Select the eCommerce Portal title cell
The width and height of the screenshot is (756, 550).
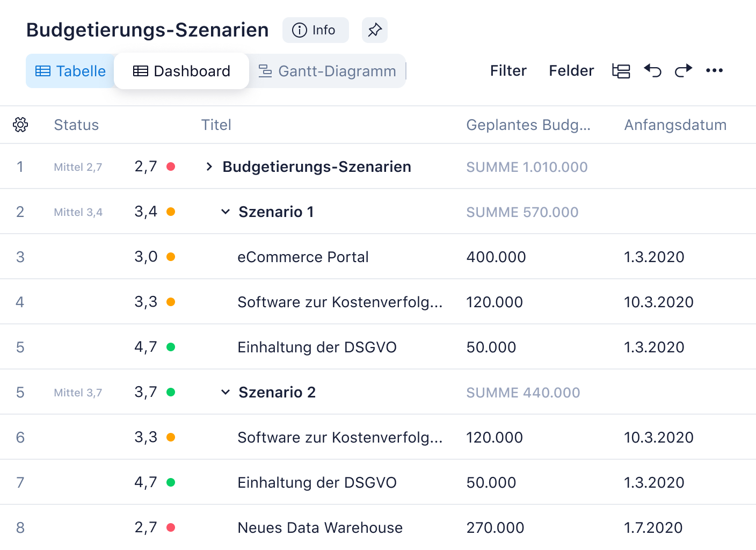coord(303,257)
